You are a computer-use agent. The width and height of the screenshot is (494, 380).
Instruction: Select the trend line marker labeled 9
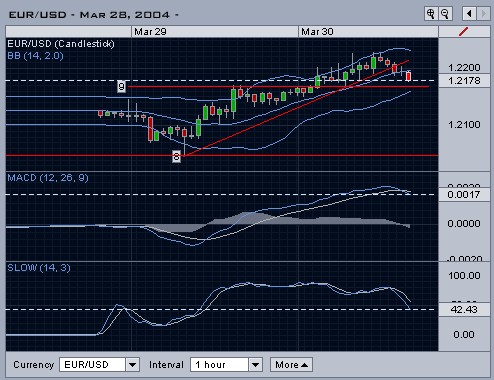(122, 87)
